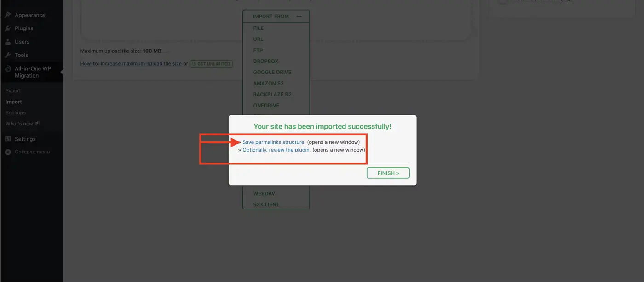Open the Backups submenu page

coord(16,113)
